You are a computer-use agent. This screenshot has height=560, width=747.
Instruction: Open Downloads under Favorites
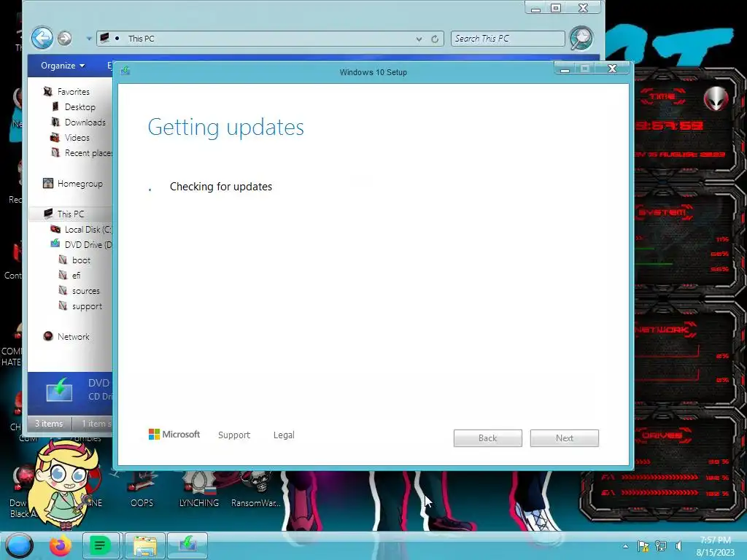(85, 122)
